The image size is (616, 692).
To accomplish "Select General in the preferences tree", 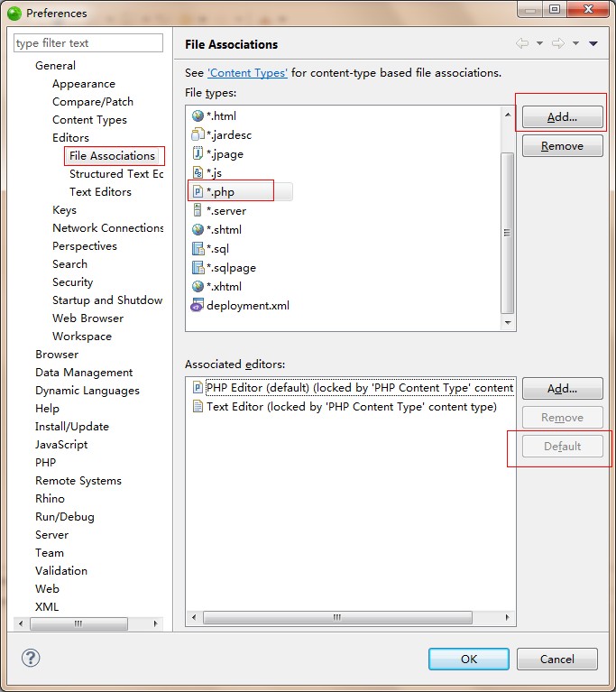I will 56,65.
